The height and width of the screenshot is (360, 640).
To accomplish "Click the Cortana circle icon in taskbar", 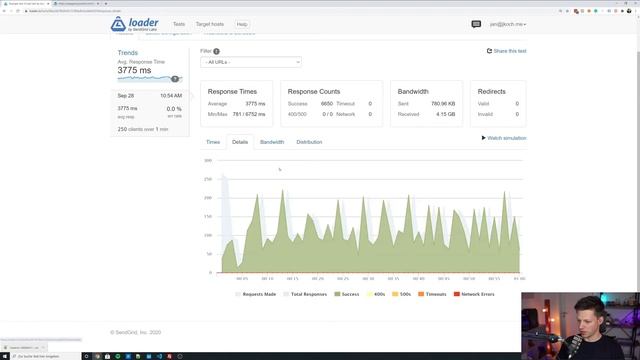I will [x=86, y=356].
